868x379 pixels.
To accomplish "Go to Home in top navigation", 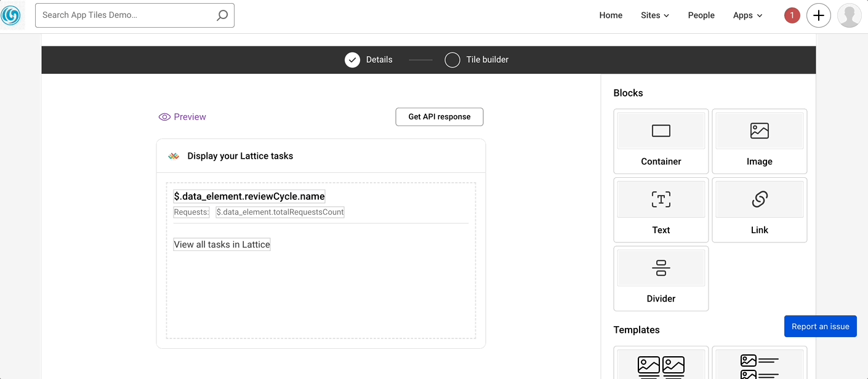I will point(611,15).
